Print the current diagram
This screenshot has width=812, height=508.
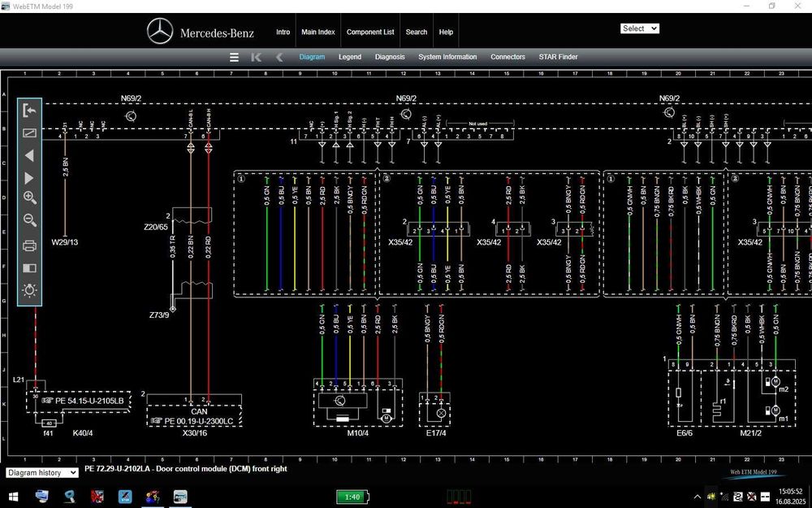click(x=29, y=245)
